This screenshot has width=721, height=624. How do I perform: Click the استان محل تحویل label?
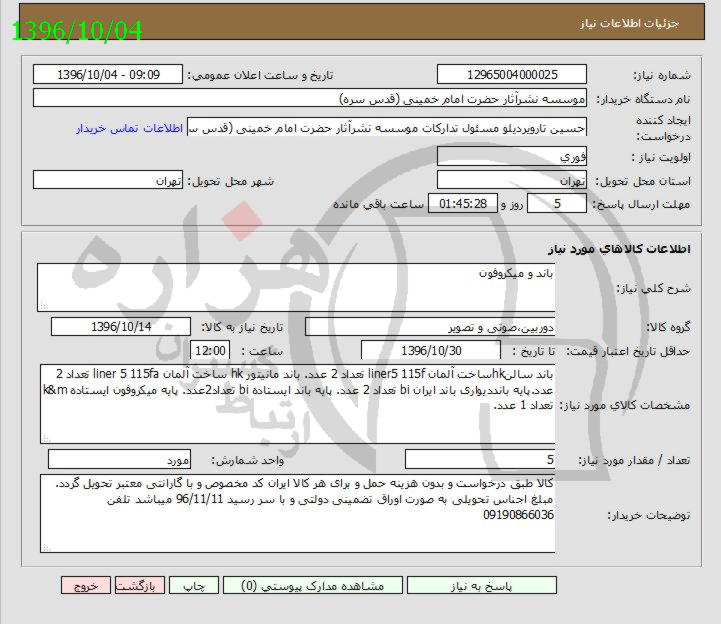[x=643, y=181]
